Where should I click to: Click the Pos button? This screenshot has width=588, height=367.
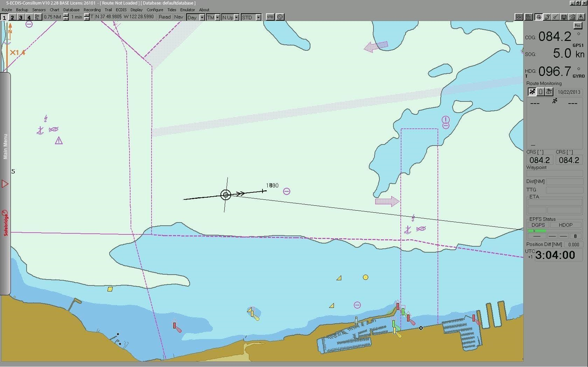577,26
